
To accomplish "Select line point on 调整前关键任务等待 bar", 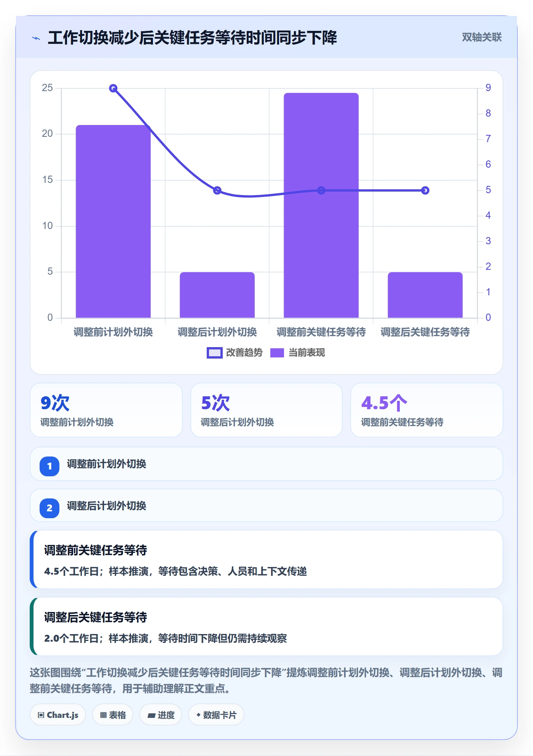I will (x=321, y=191).
